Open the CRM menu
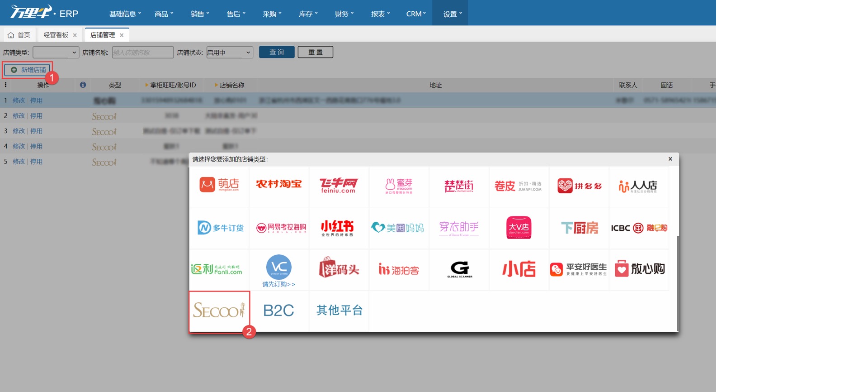 click(x=416, y=14)
